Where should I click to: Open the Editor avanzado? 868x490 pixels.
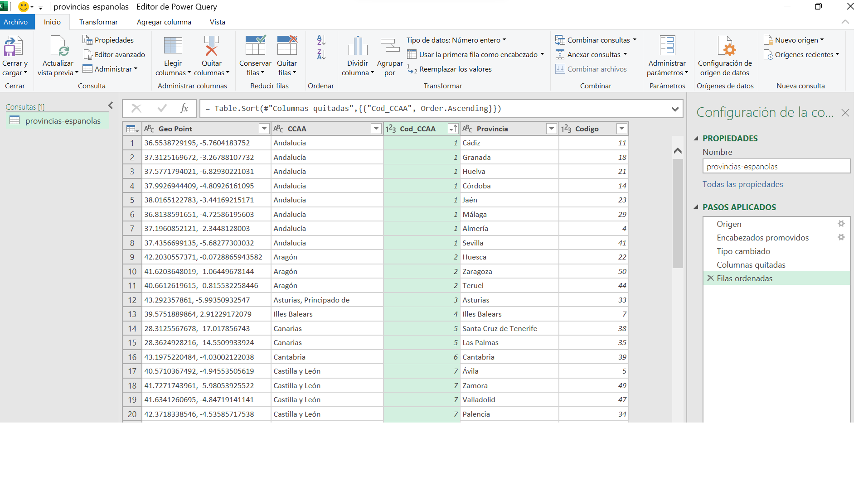click(114, 54)
